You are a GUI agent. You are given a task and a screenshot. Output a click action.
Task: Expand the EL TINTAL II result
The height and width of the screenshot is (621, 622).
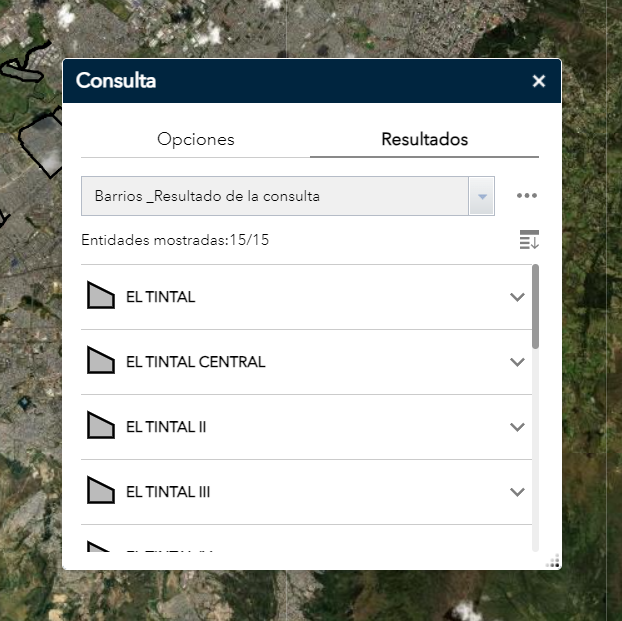point(517,427)
